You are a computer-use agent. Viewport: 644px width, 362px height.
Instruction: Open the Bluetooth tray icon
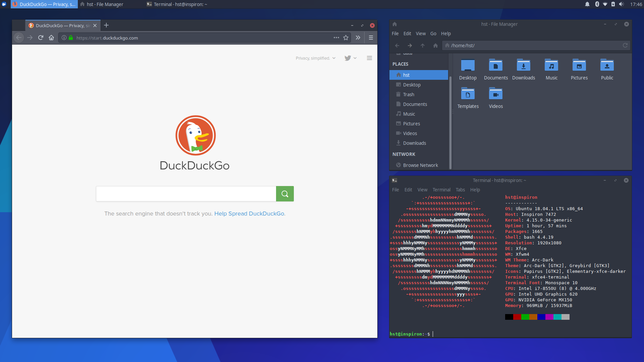click(597, 4)
